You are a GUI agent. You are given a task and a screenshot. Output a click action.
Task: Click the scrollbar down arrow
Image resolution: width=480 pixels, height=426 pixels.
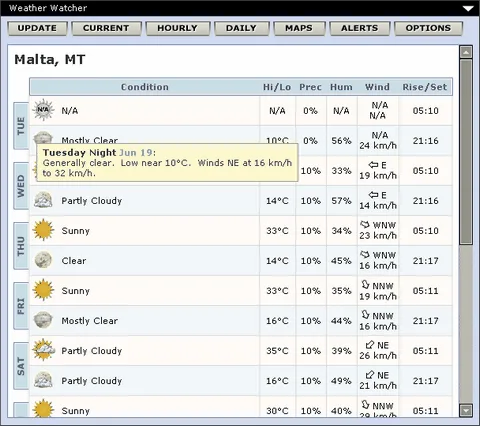466,410
